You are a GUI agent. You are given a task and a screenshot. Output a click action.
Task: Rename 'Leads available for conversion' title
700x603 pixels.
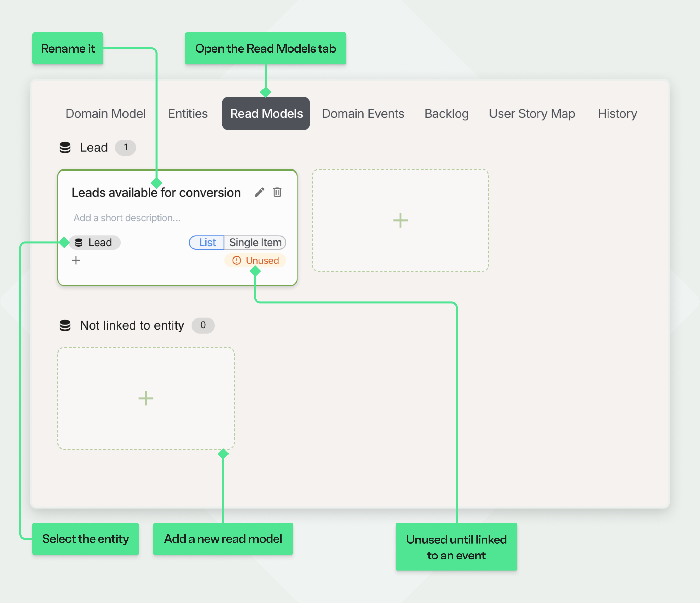[156, 192]
